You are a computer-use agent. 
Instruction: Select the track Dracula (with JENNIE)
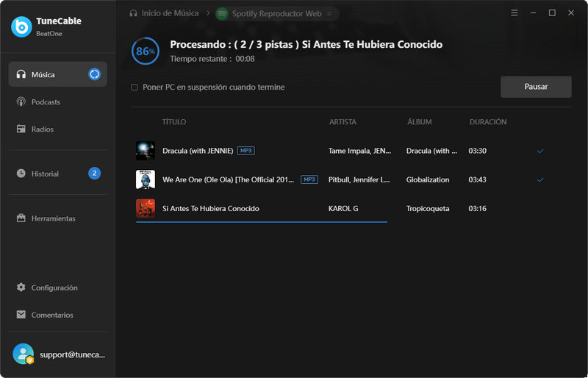click(x=198, y=151)
